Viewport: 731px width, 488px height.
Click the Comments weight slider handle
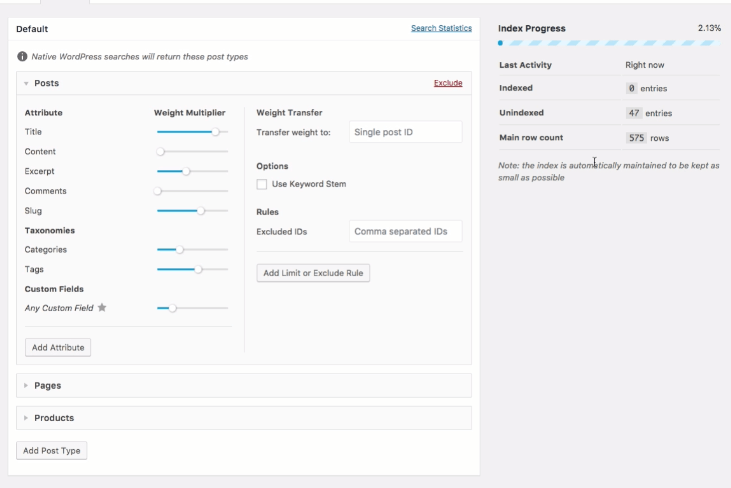click(158, 191)
